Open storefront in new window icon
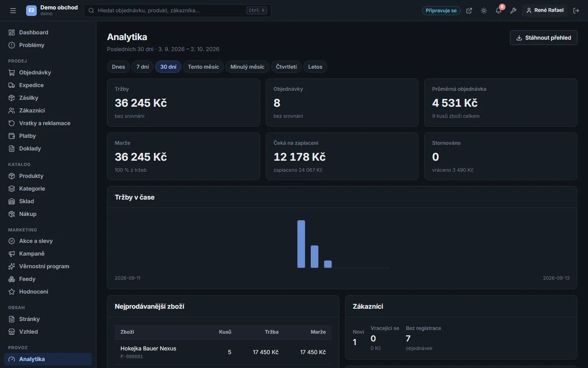The height and width of the screenshot is (368, 588). (x=469, y=11)
